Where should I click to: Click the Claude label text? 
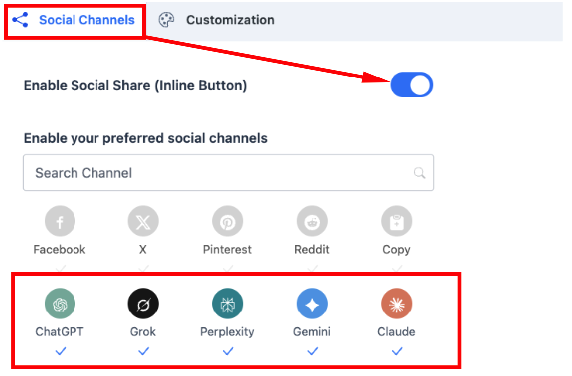click(x=396, y=332)
